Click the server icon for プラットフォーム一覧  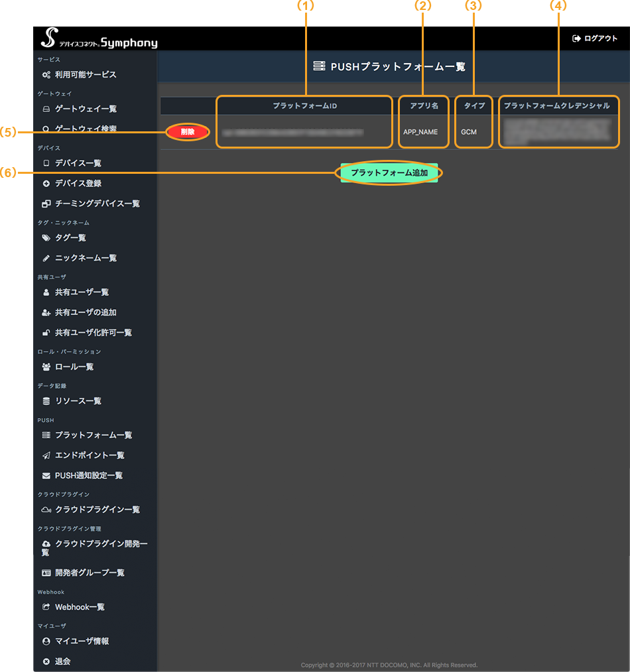46,435
